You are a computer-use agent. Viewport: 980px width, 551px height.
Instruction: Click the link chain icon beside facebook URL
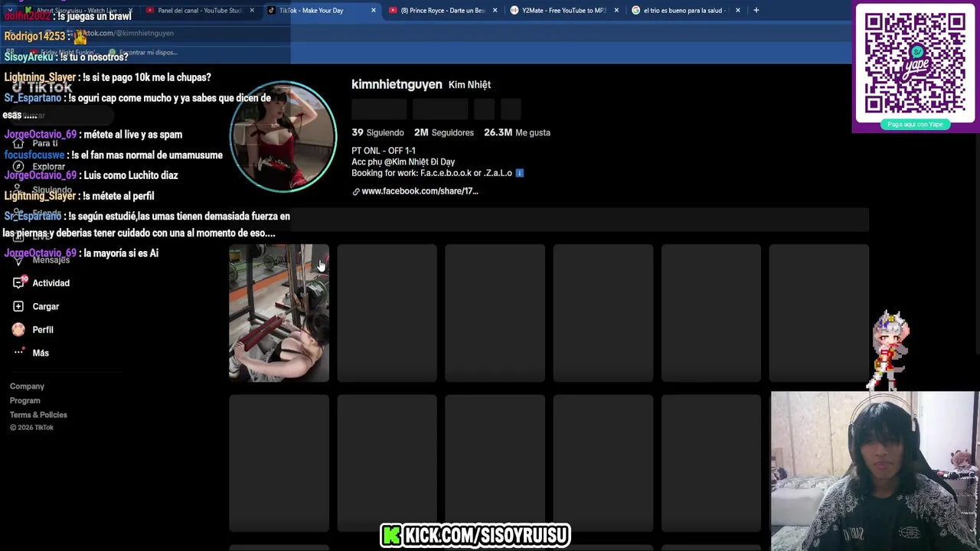click(x=355, y=191)
